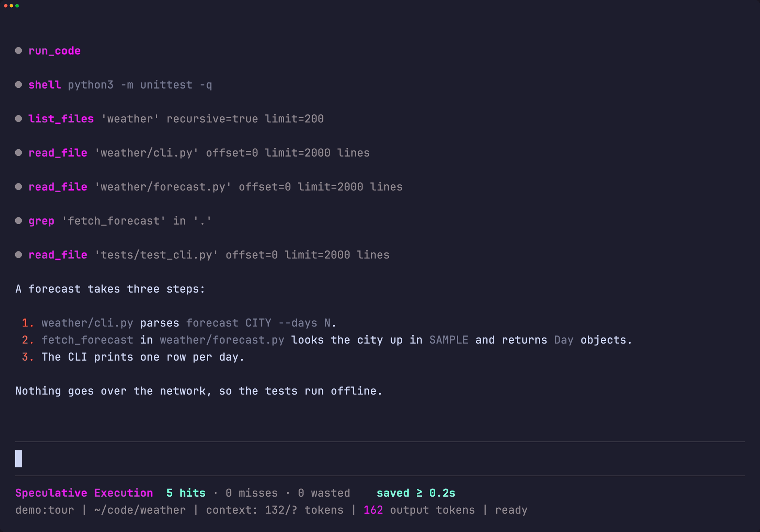Click the "'weather' recursive=true limit=200" arguments

212,119
